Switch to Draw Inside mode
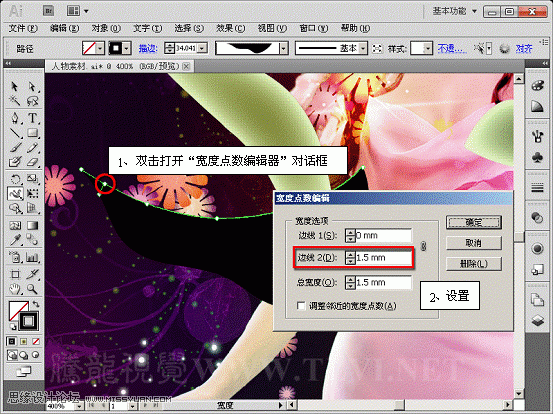553x414 pixels. tap(36, 355)
